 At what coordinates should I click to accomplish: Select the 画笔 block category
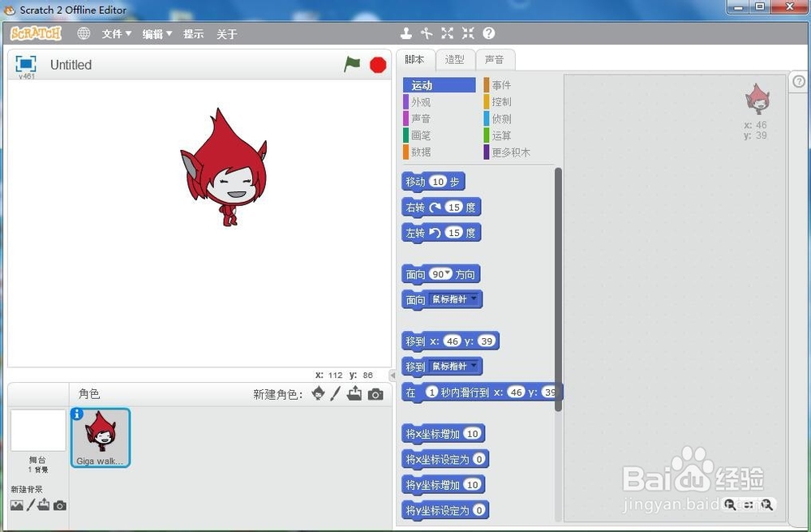coord(439,135)
